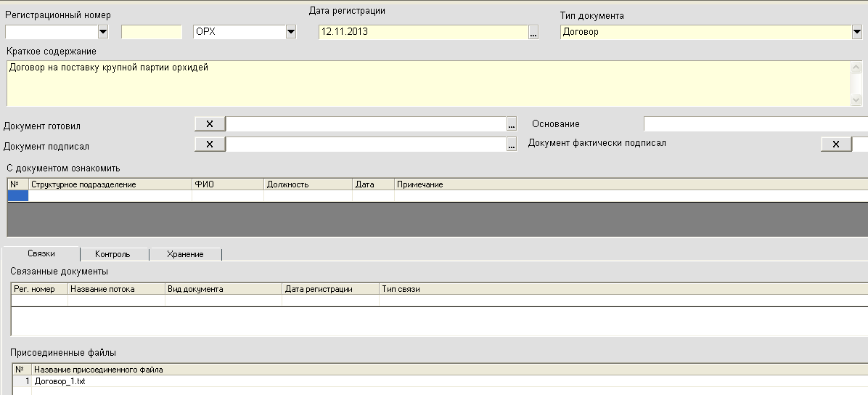Switch to the Хранение tab

(x=185, y=253)
